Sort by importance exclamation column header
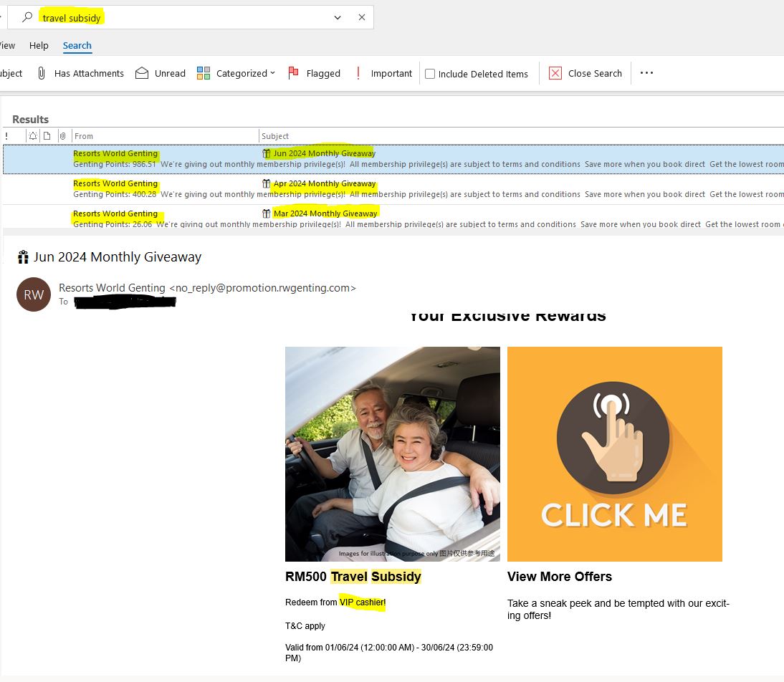This screenshot has height=682, width=784. (x=6, y=136)
